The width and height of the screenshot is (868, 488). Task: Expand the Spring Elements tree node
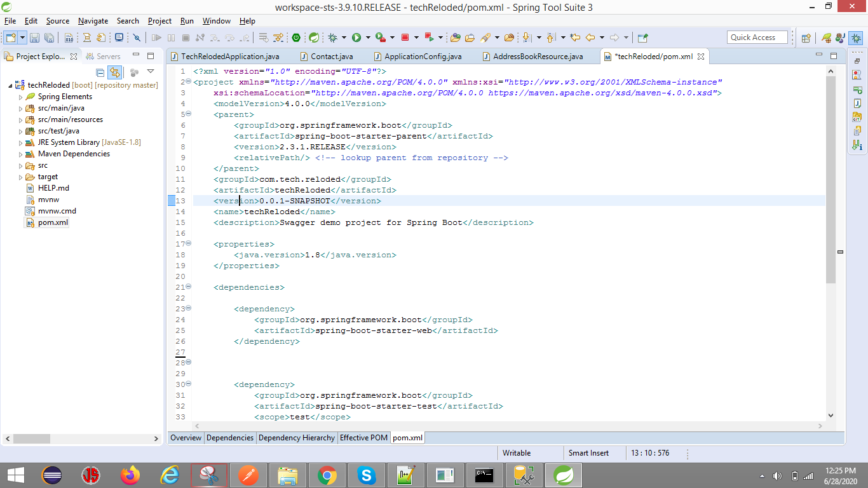pos(21,97)
